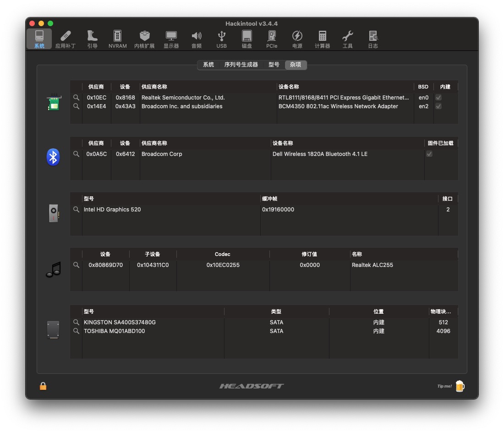
Task: Switch to the 显示器 (display) section
Action: pos(171,39)
